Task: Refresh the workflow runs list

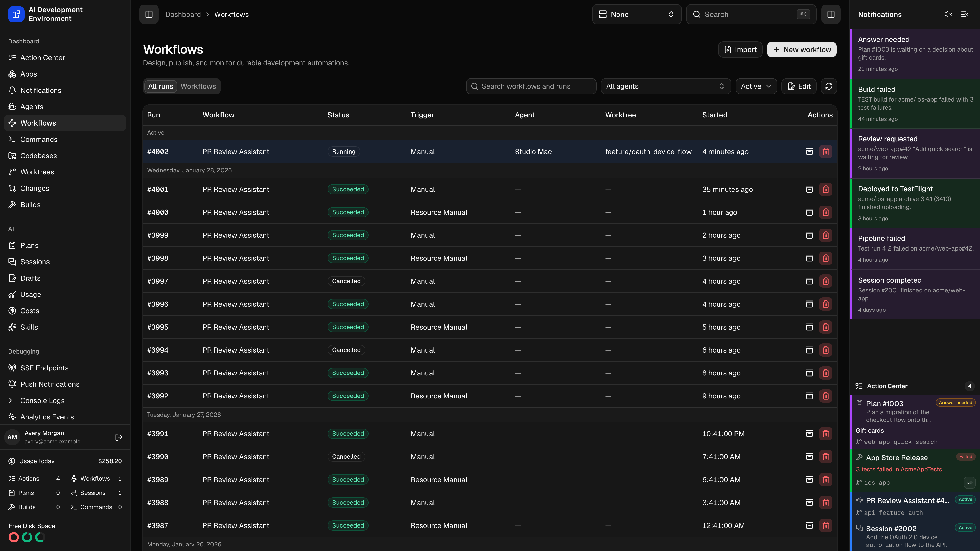Action: pyautogui.click(x=829, y=86)
